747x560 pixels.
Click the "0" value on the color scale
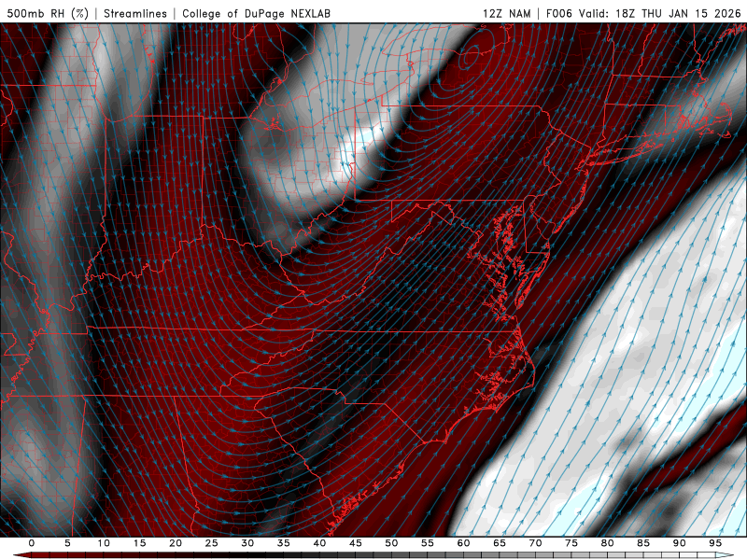pos(32,543)
